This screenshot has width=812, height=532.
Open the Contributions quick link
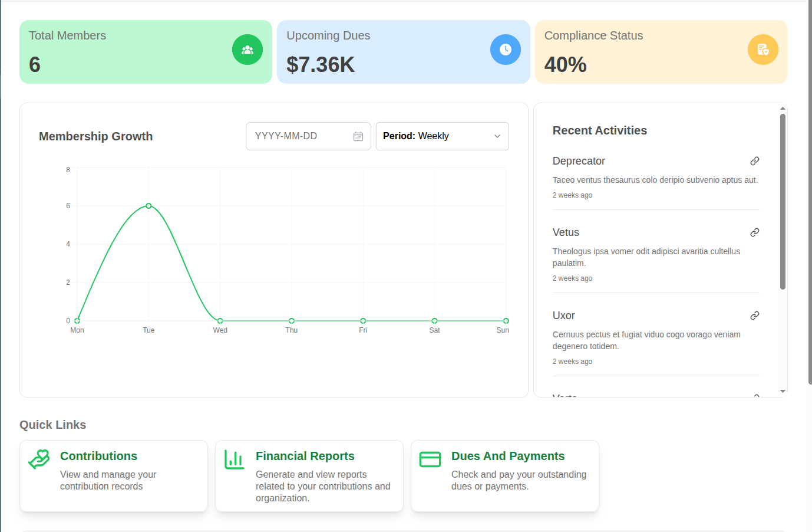point(114,476)
